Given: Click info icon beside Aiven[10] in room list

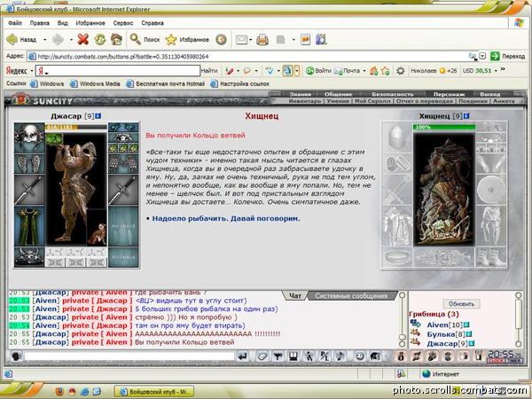Looking at the screenshot, I should click(x=467, y=325).
